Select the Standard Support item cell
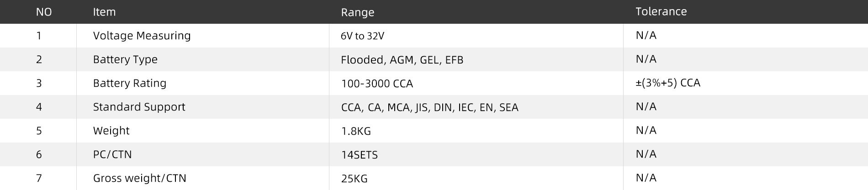868x190 pixels. (x=139, y=107)
